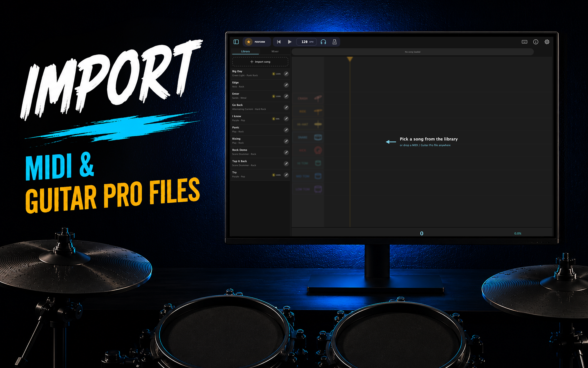
Task: Click the 120 BPM tempo field
Action: (x=307, y=42)
